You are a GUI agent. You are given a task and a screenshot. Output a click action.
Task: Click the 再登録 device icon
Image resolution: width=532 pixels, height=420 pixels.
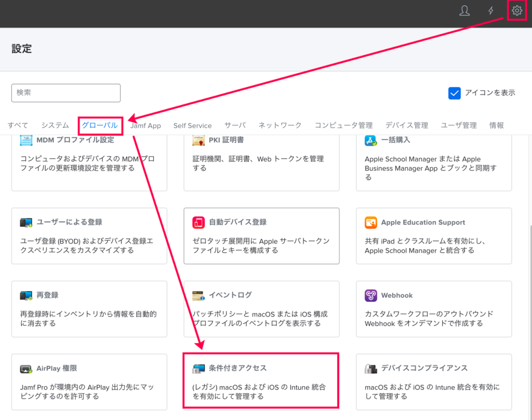click(x=26, y=295)
